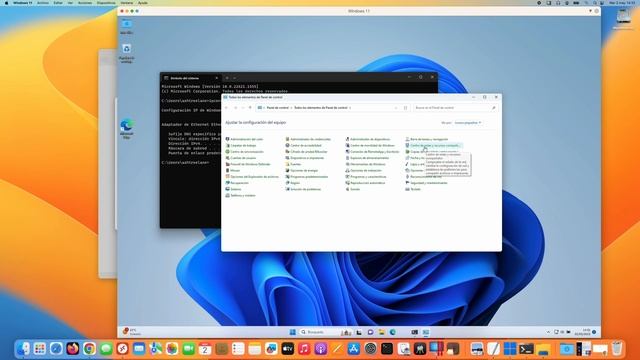
Task: Open Dispositivos menu in macOS menu bar
Action: tap(106, 3)
